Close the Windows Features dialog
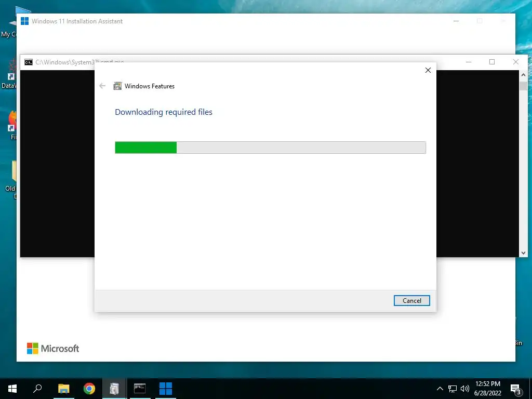Image resolution: width=532 pixels, height=399 pixels. point(428,70)
